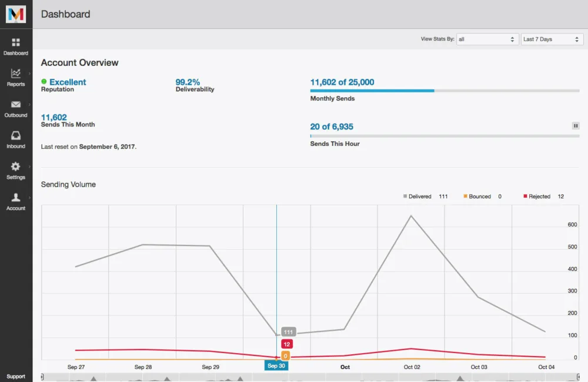Toggle the Delivered series in chart legend
Viewport: 588px width, 382px height.
click(x=419, y=197)
